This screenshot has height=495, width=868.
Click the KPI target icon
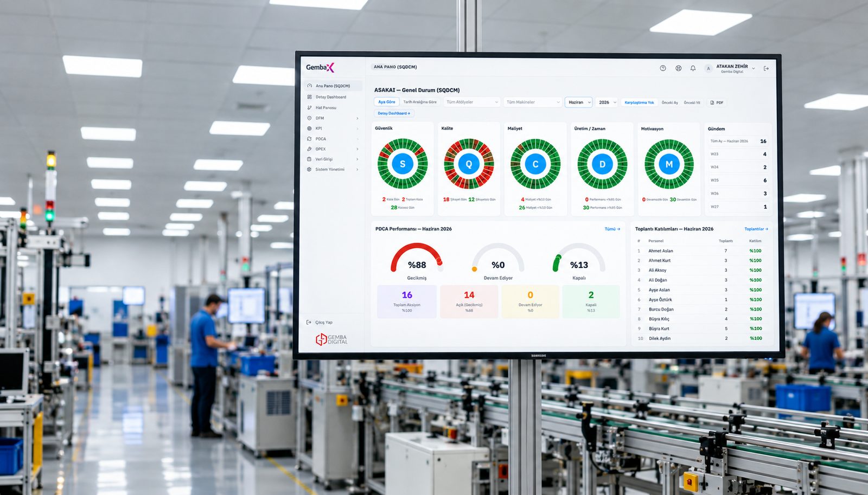[310, 128]
